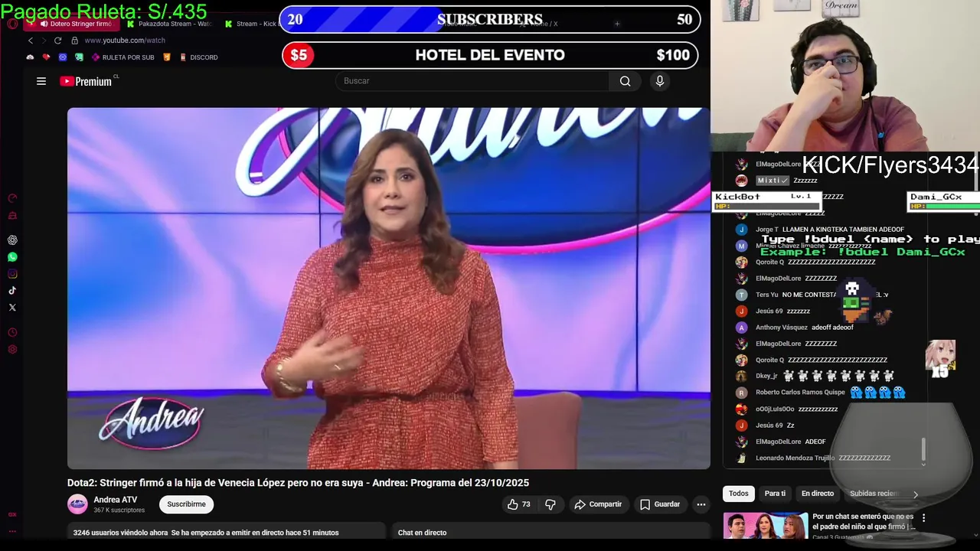The width and height of the screenshot is (980, 551).
Task: Click the address bar padlock icon
Action: (74, 41)
